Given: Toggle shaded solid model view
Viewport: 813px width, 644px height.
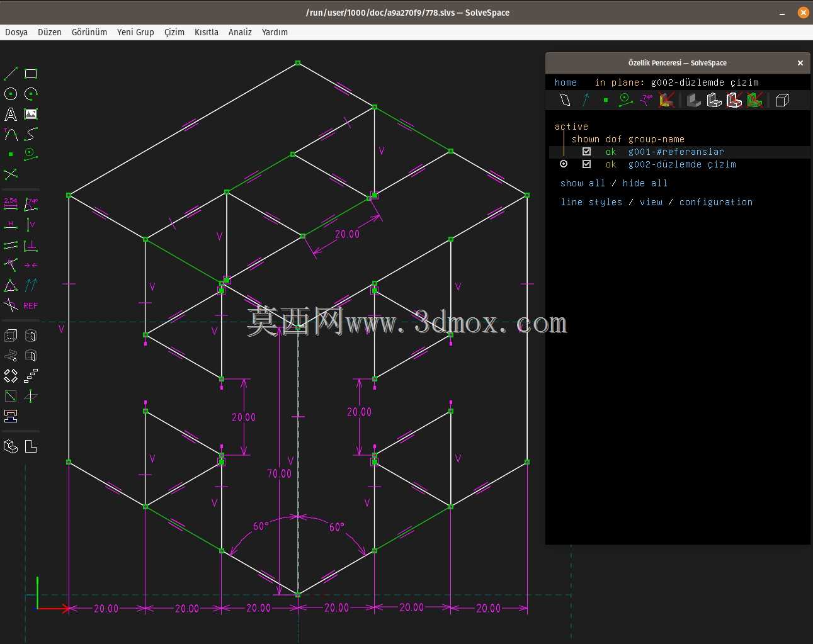Looking at the screenshot, I should point(694,99).
